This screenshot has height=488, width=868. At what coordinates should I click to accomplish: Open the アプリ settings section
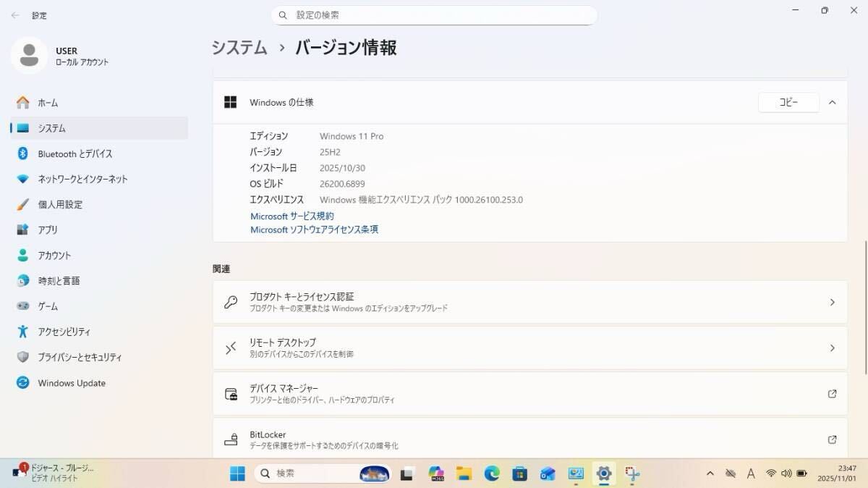[48, 230]
